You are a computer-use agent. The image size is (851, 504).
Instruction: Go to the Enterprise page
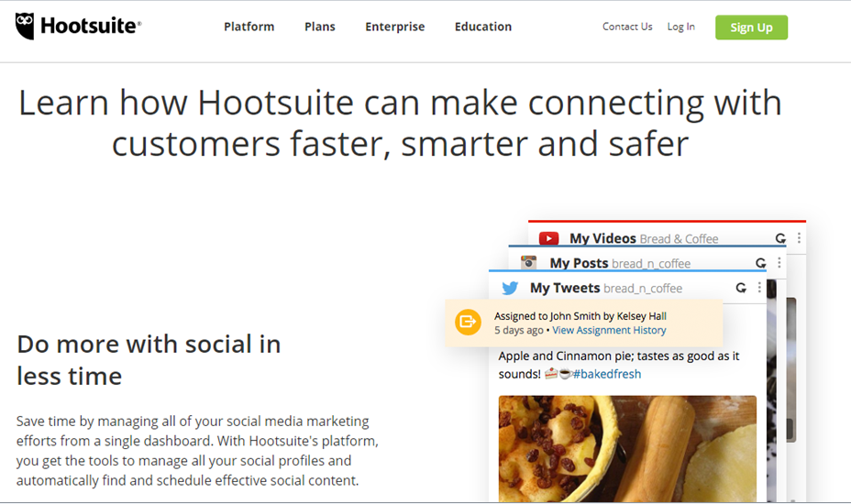[394, 27]
